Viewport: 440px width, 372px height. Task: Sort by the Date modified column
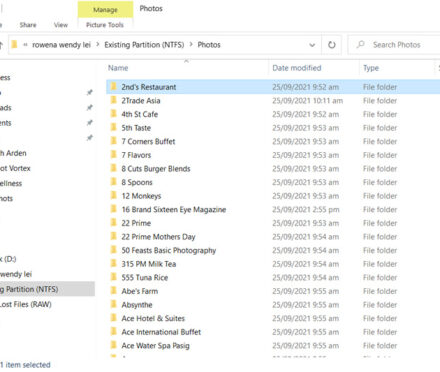point(297,68)
